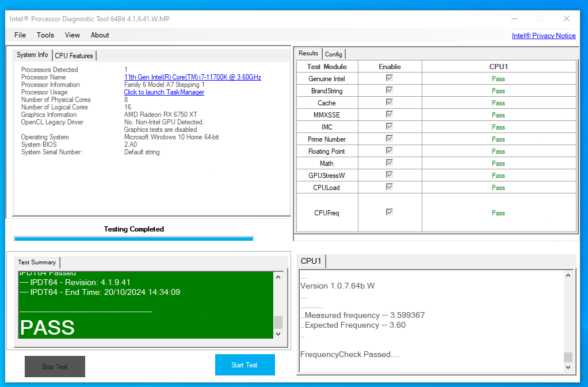Click the Microsoft Windows 10 Home 64-bit value
Viewport: 588px width, 387px height.
pos(171,137)
